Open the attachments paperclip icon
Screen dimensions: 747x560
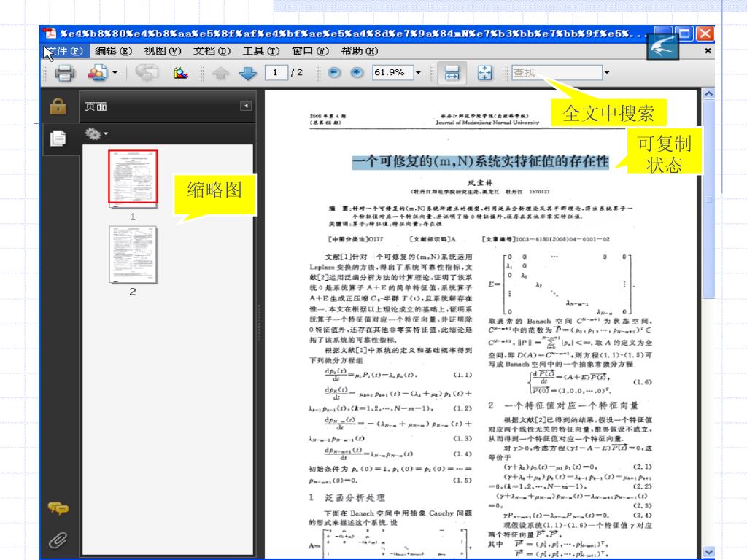pos(58,540)
